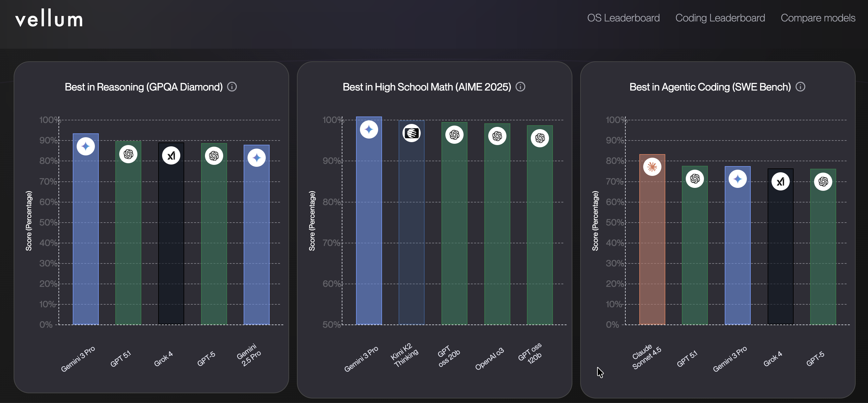Click the OpenAI logo on the GPT oss 120b bar
The width and height of the screenshot is (868, 403).
(x=540, y=138)
